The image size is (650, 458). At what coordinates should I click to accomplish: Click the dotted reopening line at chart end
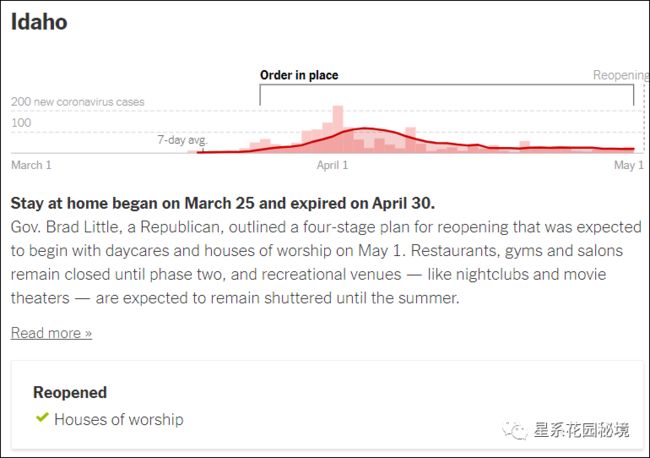click(x=644, y=118)
